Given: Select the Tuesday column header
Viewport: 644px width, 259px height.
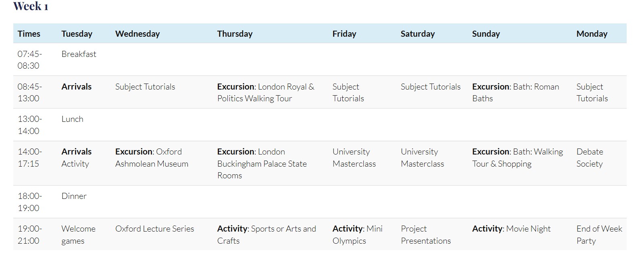Looking at the screenshot, I should coord(77,34).
